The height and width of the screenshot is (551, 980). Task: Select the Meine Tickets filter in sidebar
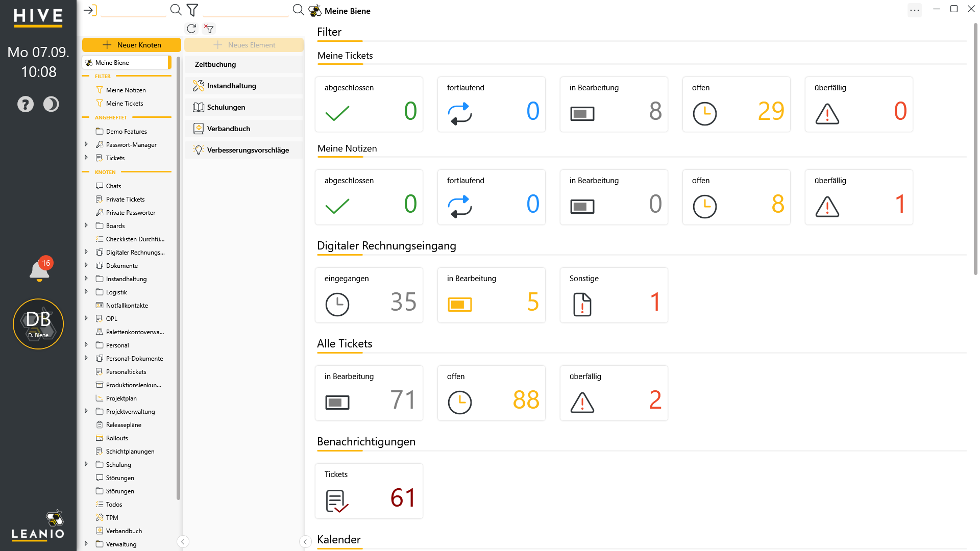click(x=125, y=104)
